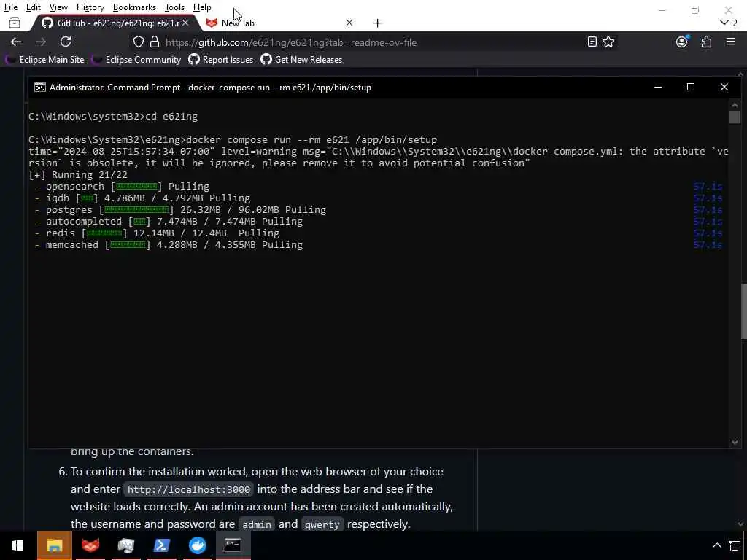Open Docker Desktop from the taskbar

point(198,545)
